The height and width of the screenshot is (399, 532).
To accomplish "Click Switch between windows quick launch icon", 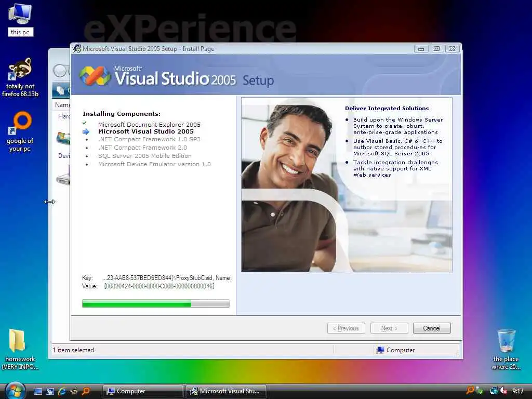I will (x=50, y=391).
